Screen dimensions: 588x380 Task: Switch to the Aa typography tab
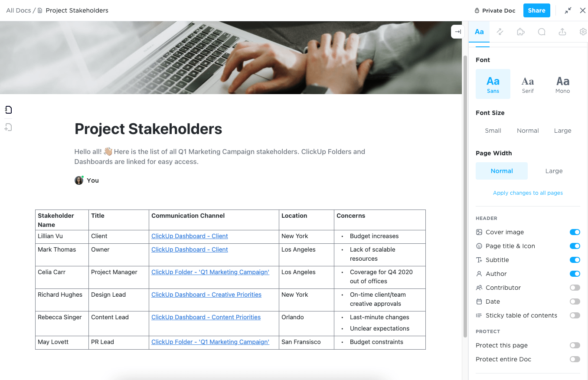click(x=479, y=32)
